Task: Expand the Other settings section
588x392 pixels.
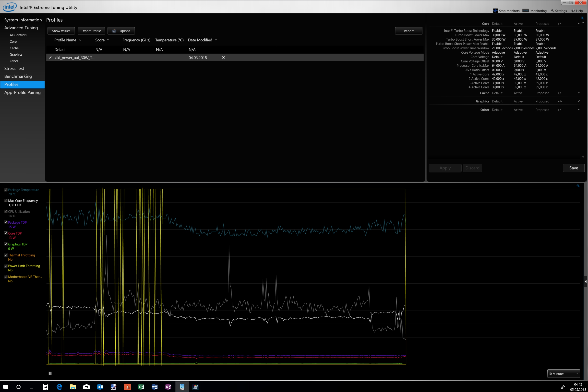Action: [579, 110]
